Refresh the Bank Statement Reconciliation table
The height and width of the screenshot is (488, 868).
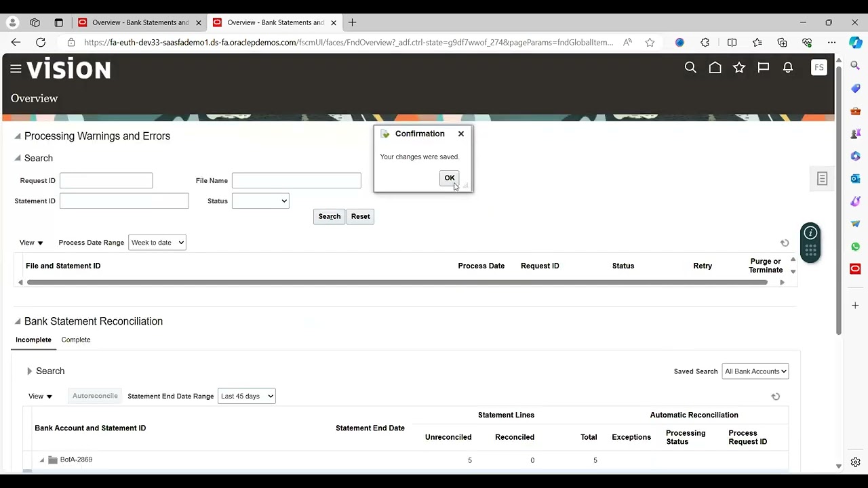coord(776,396)
